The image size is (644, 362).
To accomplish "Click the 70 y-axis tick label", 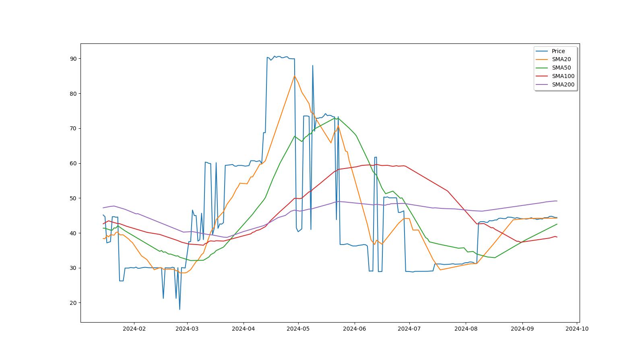I will [x=73, y=128].
